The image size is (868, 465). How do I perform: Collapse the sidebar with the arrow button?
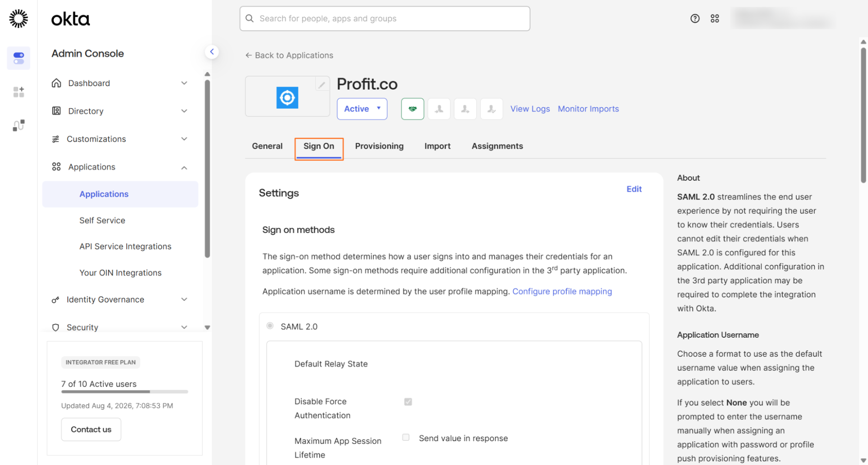coord(212,52)
